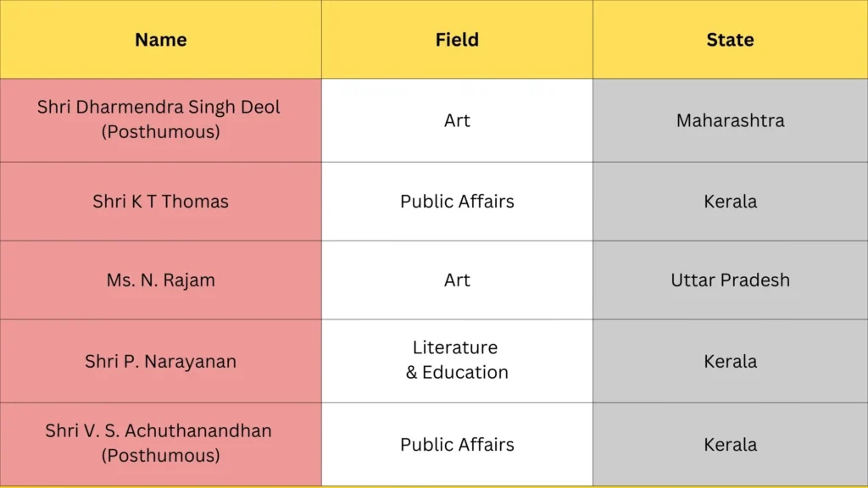Click the Literature & Education field cell

click(457, 360)
